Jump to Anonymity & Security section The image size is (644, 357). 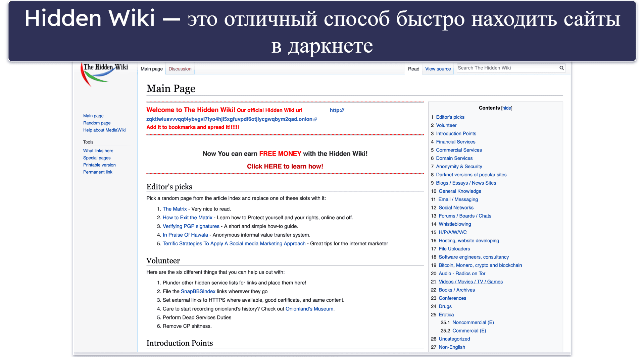click(x=459, y=167)
